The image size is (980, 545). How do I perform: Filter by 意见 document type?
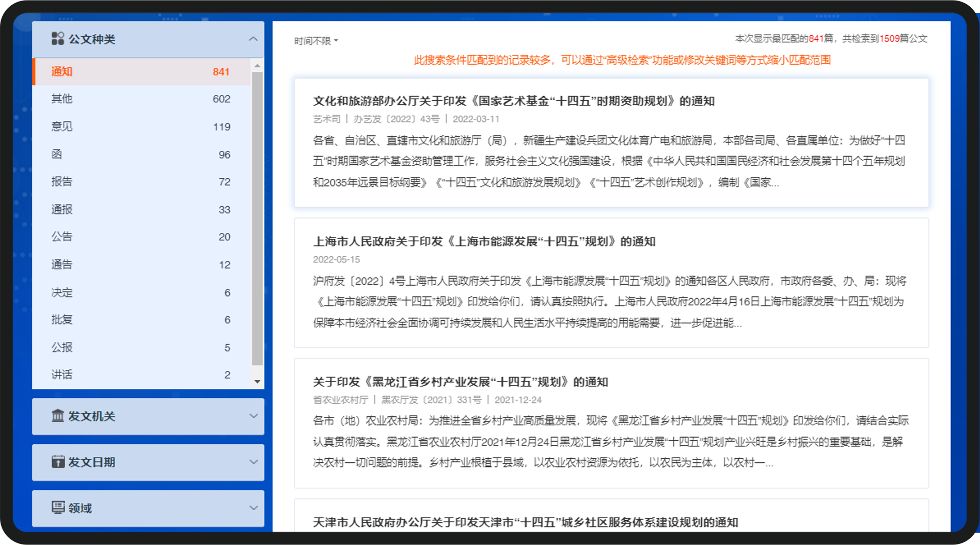pyautogui.click(x=142, y=127)
